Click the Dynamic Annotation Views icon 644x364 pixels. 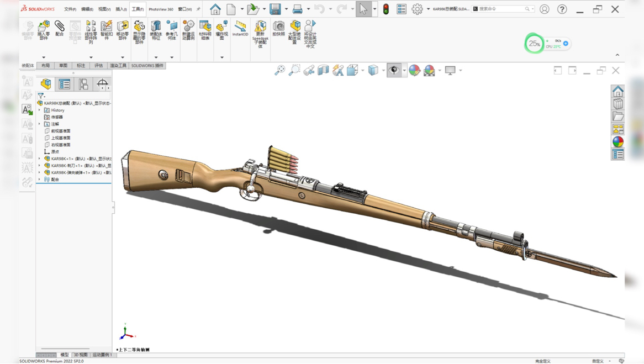tap(338, 70)
